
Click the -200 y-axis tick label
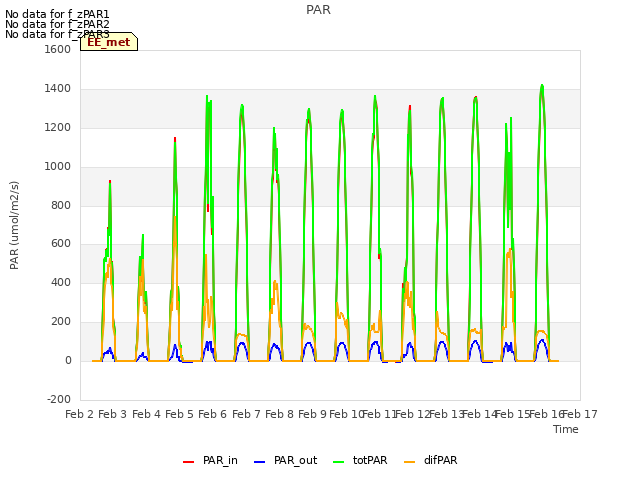tap(59, 399)
